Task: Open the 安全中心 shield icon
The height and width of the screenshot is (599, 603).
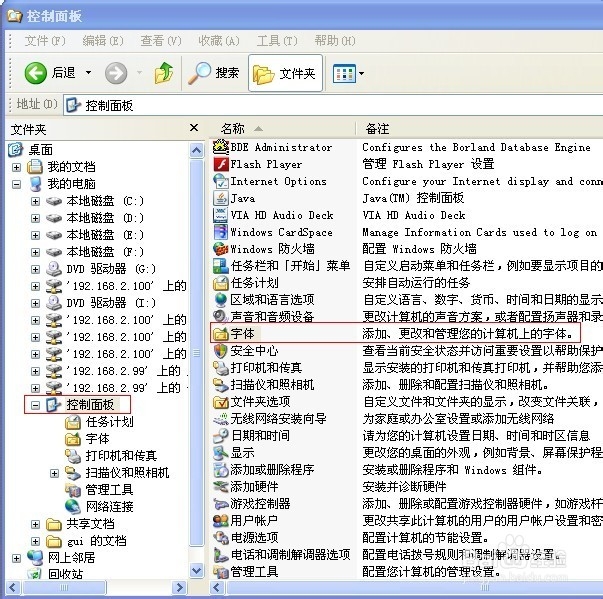Action: tap(221, 351)
